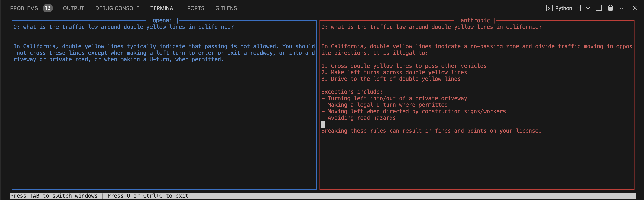Click the 'Breaking these rules can result in fines' line
The image size is (644, 200).
click(431, 131)
